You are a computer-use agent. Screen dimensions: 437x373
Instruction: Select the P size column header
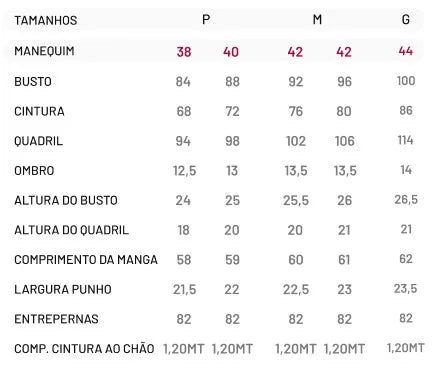(206, 20)
